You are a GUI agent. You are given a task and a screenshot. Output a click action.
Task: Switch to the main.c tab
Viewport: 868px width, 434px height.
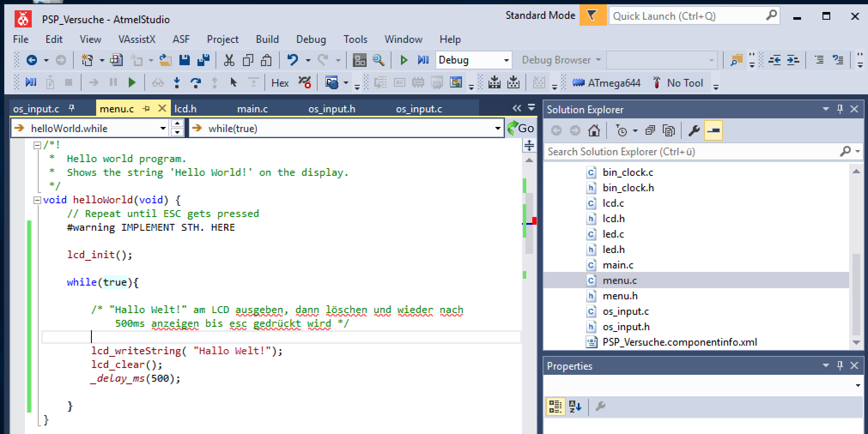pyautogui.click(x=252, y=109)
